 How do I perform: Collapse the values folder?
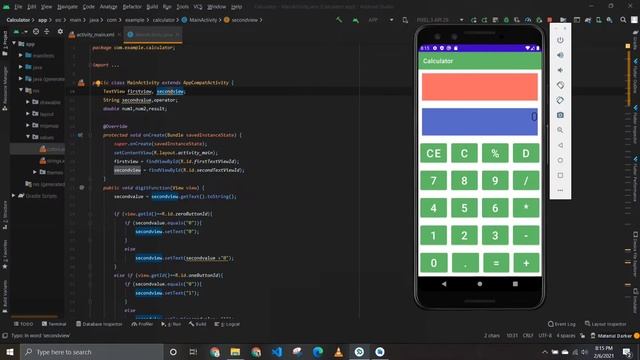(x=28, y=137)
